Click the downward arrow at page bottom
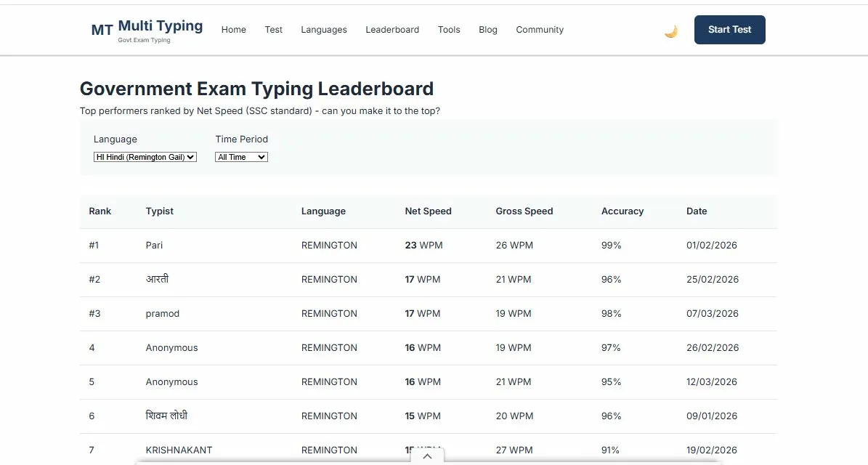The height and width of the screenshot is (465, 868). 427,456
